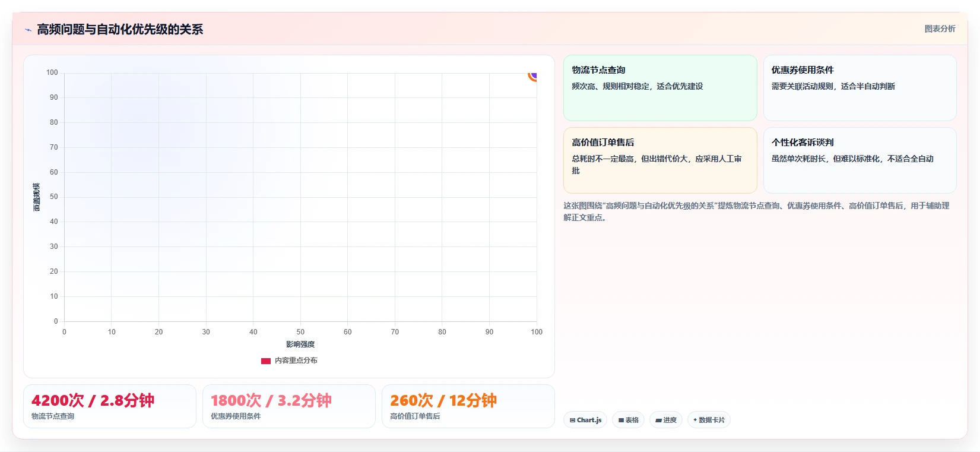Open the 优惠券使用条件 card
Screen dimensions: 980x452
coord(860,88)
